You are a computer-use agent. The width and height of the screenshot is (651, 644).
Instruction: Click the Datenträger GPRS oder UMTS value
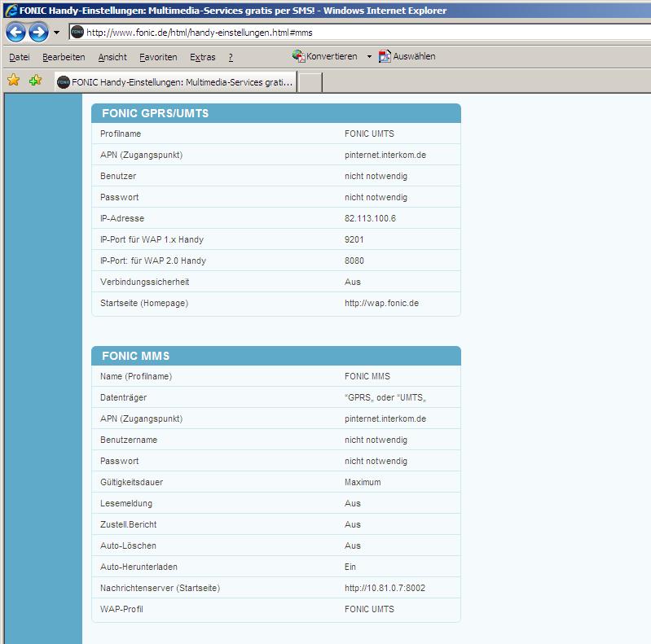tap(385, 397)
